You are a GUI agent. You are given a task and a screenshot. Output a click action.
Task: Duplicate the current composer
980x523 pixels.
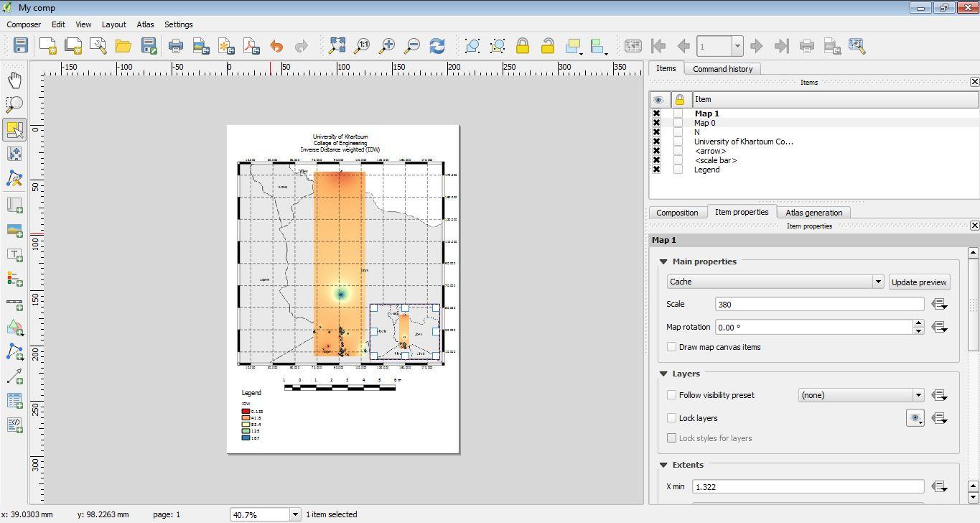(x=73, y=46)
